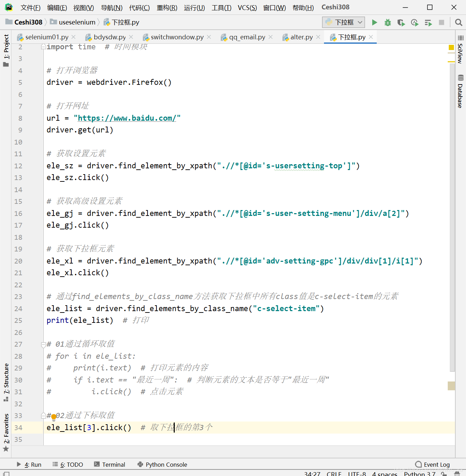The width and height of the screenshot is (466, 476).
Task: Click the editor vertical scrollbar thumb
Action: 452,217
